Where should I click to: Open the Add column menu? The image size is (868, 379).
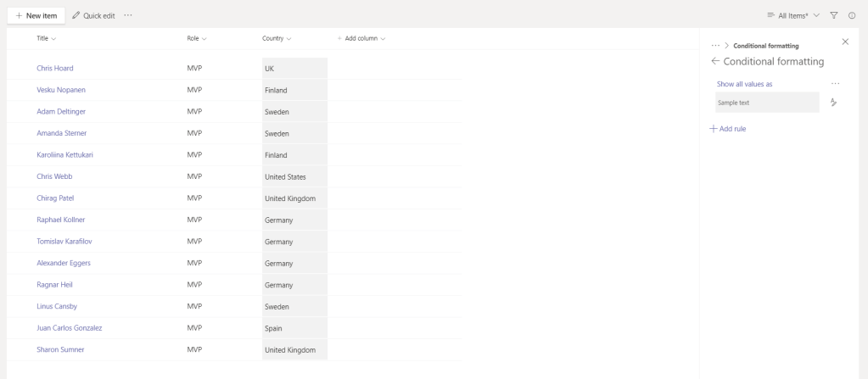pos(361,39)
